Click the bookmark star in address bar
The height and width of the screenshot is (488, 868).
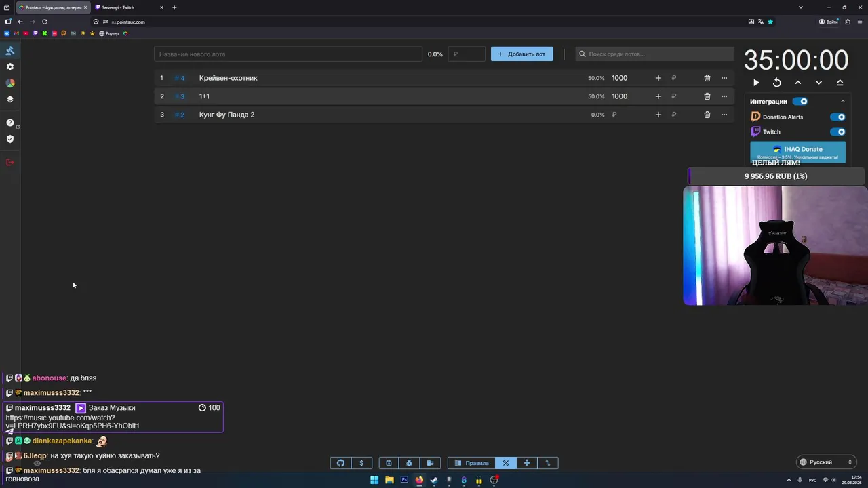point(770,22)
